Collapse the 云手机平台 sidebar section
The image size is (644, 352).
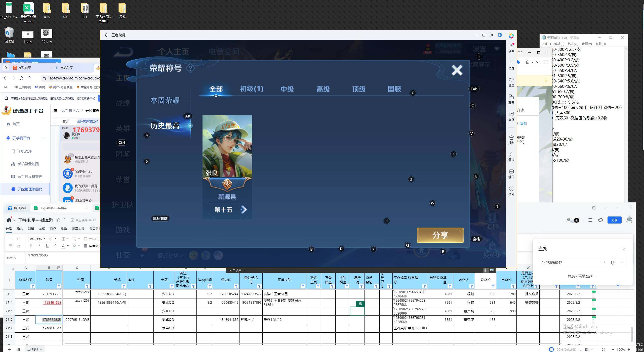[44, 138]
